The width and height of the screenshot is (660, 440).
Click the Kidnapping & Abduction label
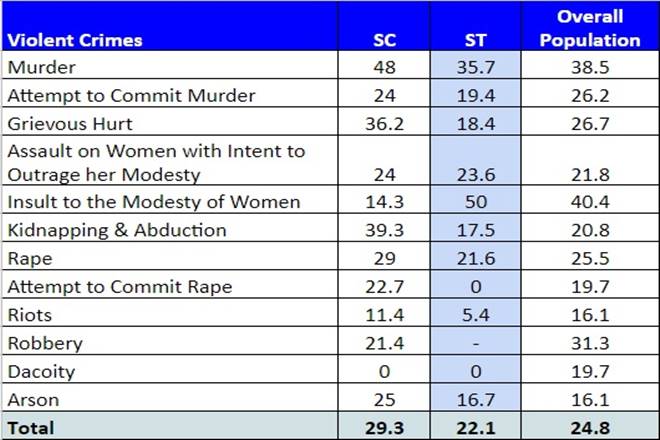tap(116, 230)
